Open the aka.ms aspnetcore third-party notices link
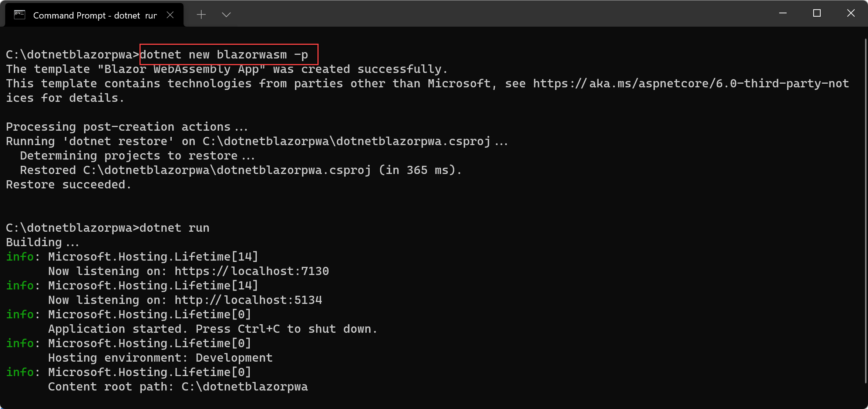The image size is (868, 409). (691, 84)
